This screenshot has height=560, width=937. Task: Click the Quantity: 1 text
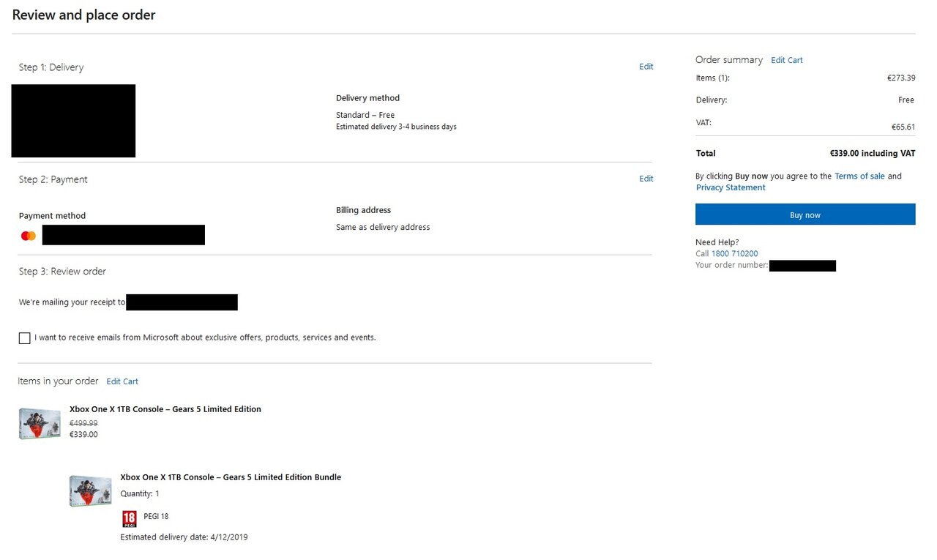coord(140,494)
